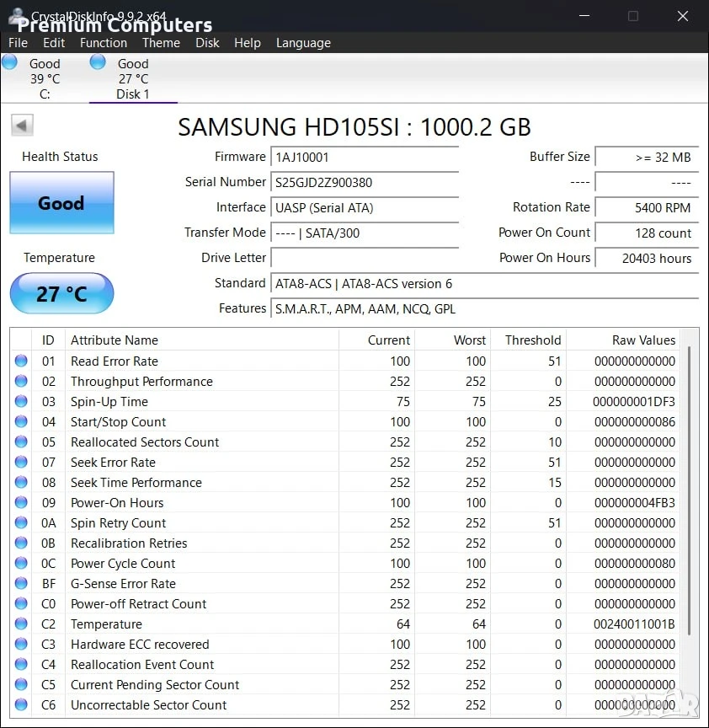Open the Function menu
This screenshot has height=728, width=709.
(104, 43)
